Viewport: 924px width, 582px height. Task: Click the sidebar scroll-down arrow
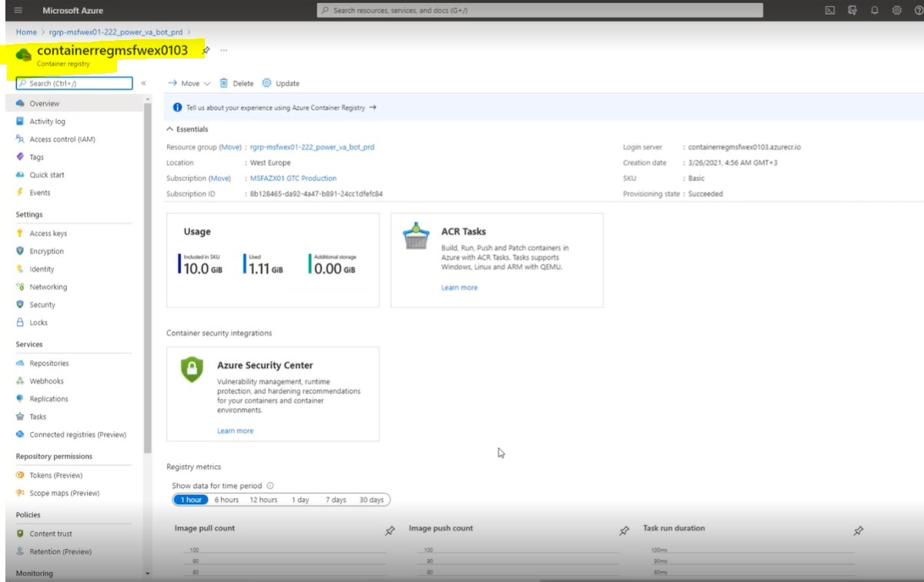[x=148, y=574]
